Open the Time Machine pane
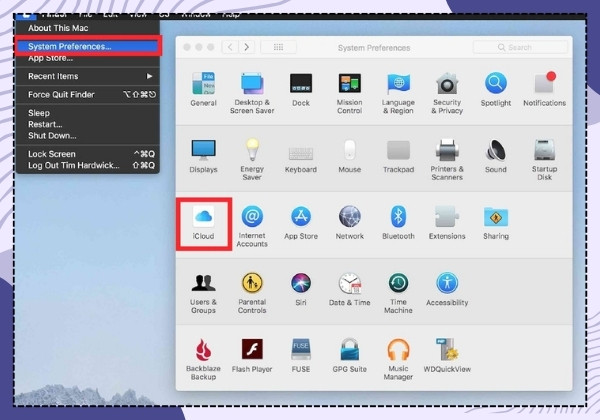 pyautogui.click(x=398, y=293)
